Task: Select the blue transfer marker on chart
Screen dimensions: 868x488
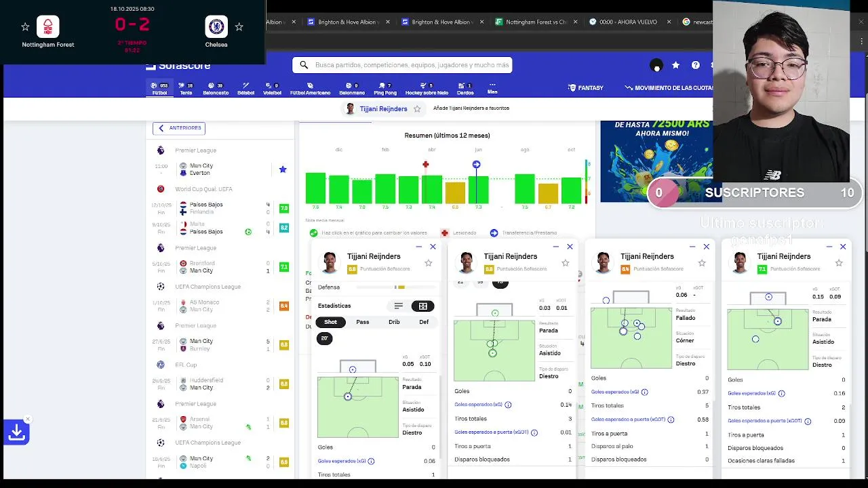Action: click(476, 165)
